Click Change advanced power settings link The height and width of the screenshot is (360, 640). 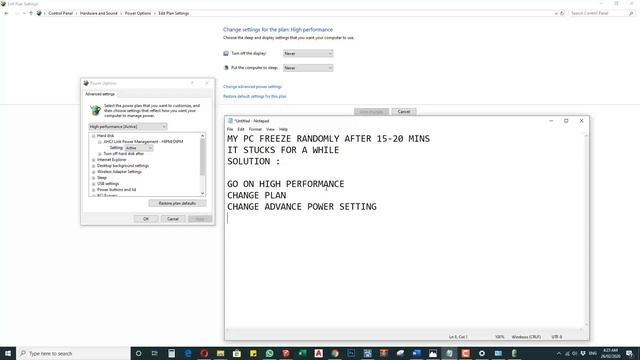tap(252, 87)
